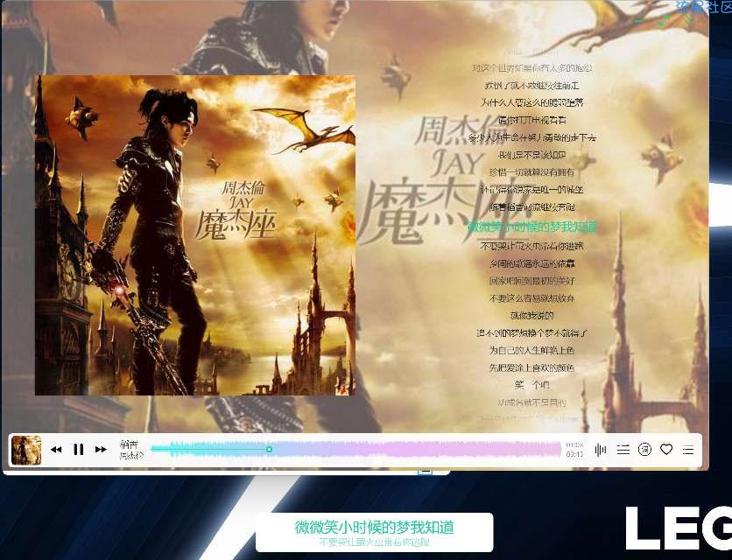This screenshot has height=560, width=732.
Task: Click artist name 周杰伦 under the song title
Action: click(x=131, y=456)
